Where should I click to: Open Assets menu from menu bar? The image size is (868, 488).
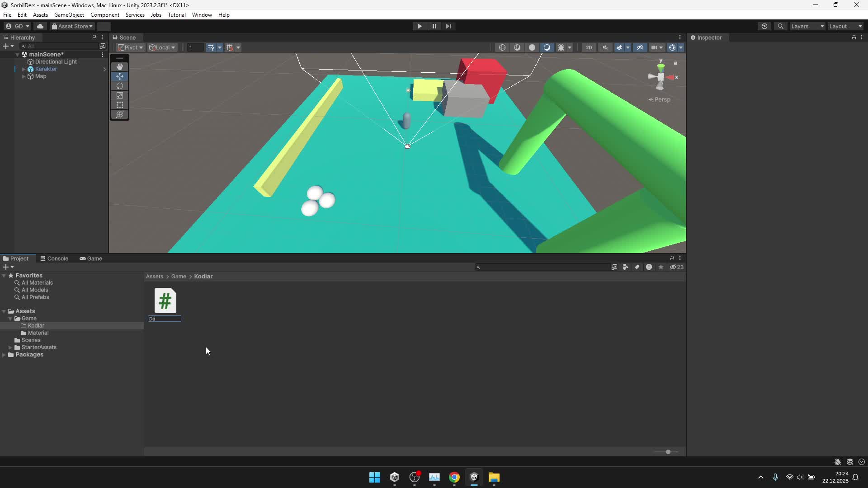tap(39, 14)
